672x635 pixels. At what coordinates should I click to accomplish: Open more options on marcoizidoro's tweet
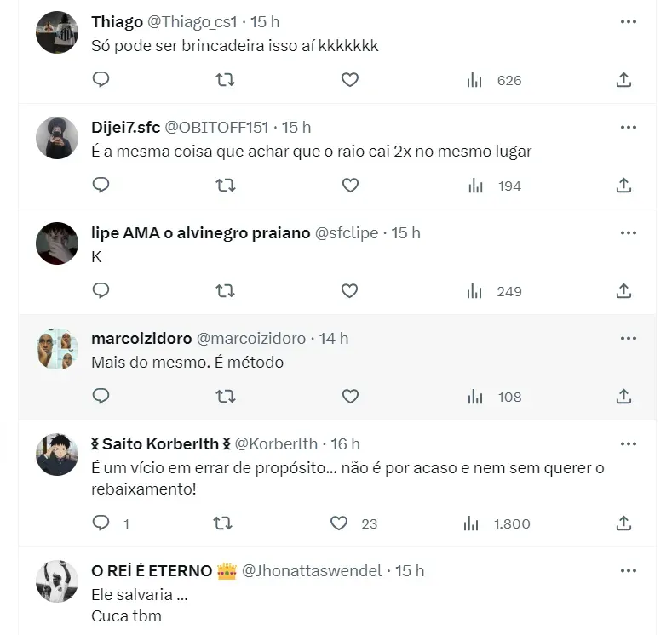coord(629,338)
